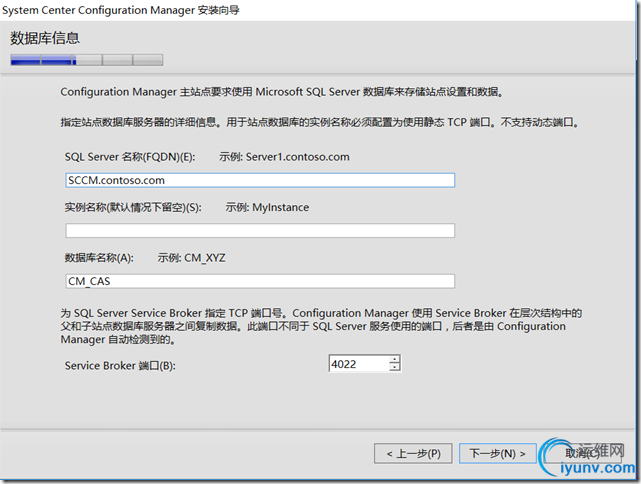The width and height of the screenshot is (641, 484).
Task: Click the System Center Configuration Manager window title
Action: [x=121, y=10]
